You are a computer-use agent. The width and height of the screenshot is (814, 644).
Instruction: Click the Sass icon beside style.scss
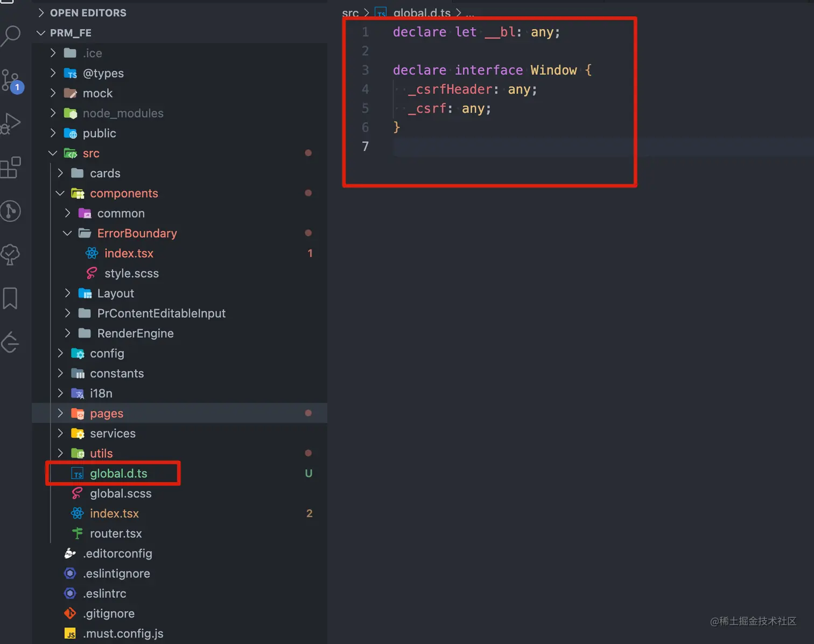click(92, 273)
